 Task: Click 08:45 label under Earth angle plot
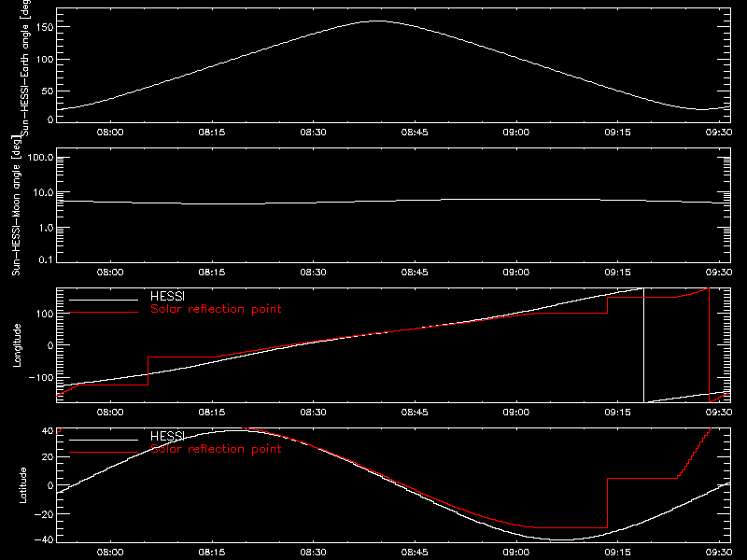coord(415,133)
